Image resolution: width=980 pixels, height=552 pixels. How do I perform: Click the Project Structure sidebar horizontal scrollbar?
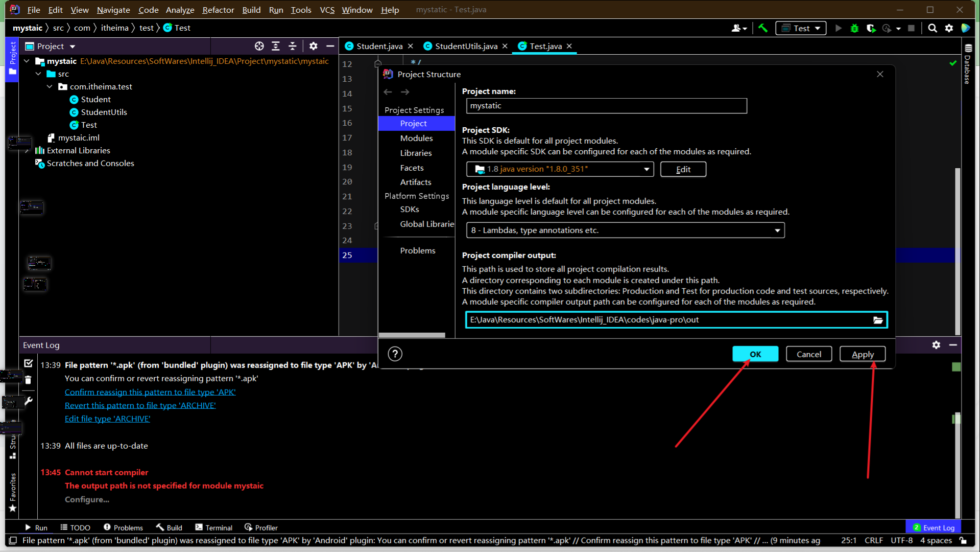coord(412,335)
